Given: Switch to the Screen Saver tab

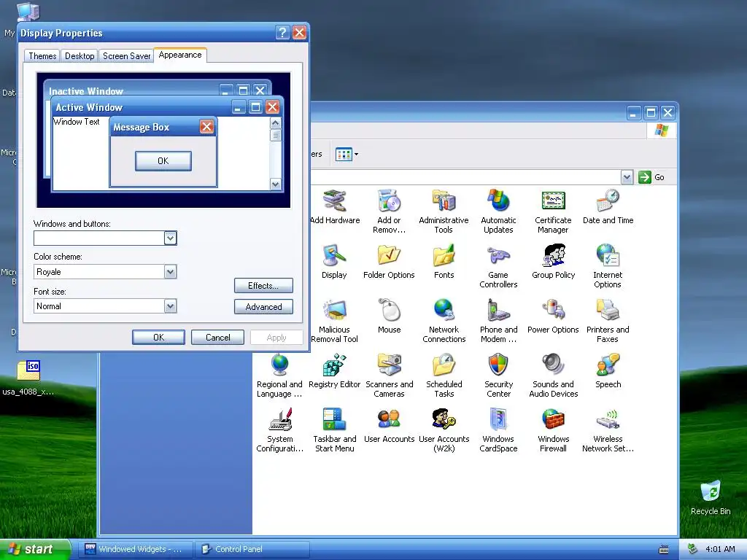Looking at the screenshot, I should coord(126,55).
